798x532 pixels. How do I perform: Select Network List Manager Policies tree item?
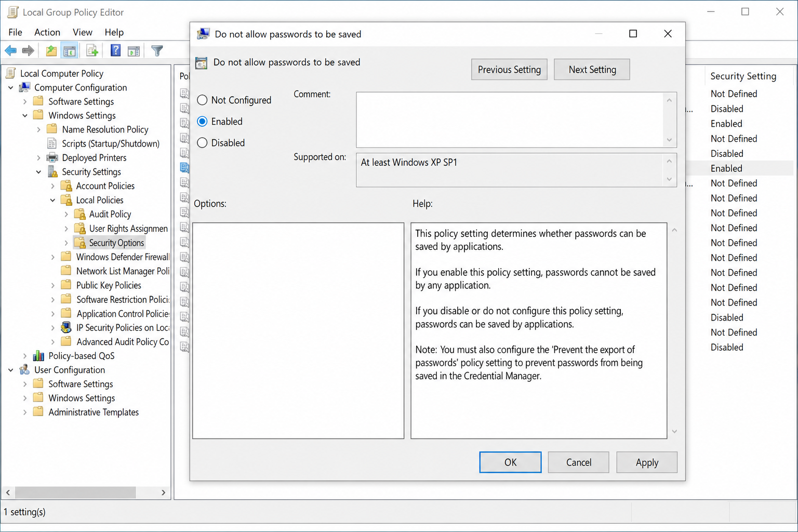123,271
